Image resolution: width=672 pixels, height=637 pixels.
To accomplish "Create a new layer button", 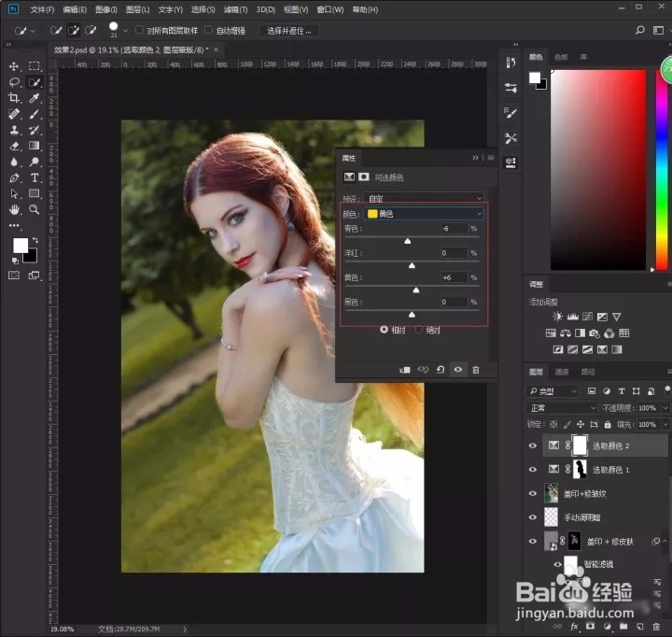I will [x=639, y=627].
